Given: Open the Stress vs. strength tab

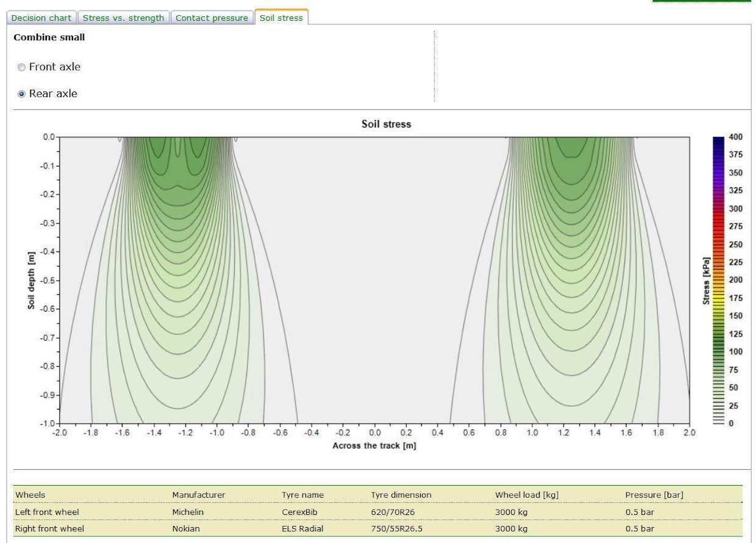Looking at the screenshot, I should [123, 18].
